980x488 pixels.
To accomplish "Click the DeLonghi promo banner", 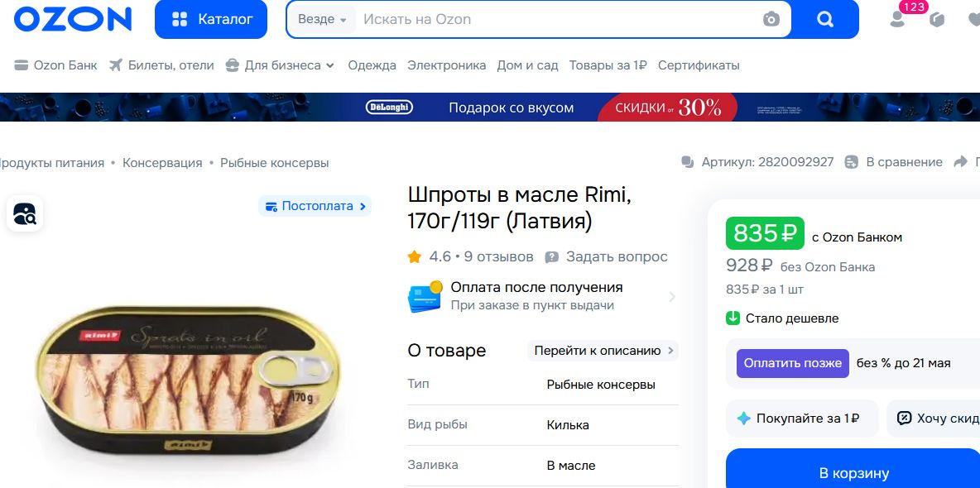I will [490, 107].
